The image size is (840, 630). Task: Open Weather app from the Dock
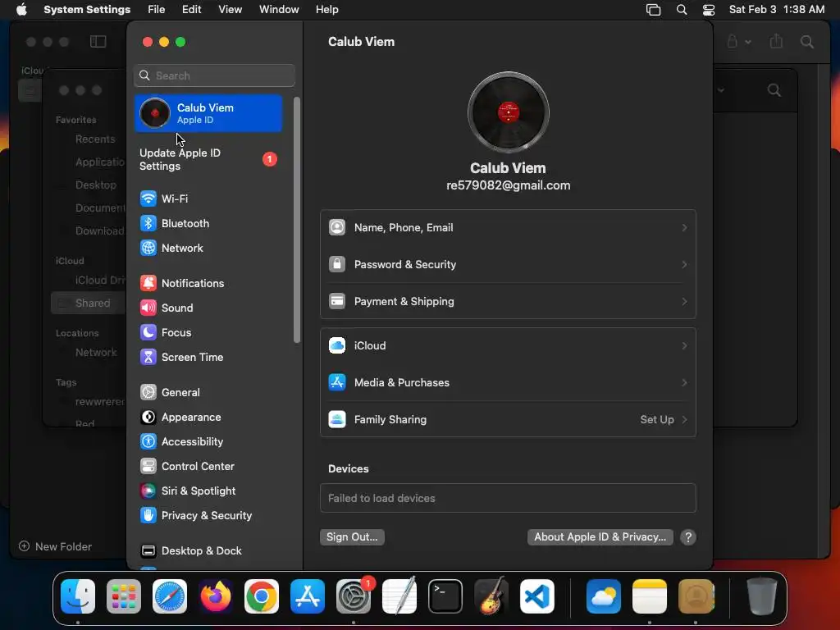604,596
